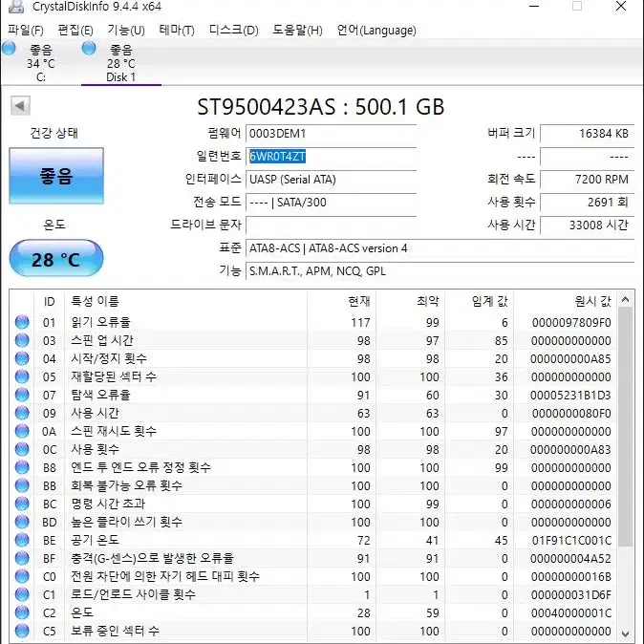
Task: Click the drive title ST9500423AS : 500.1 GB
Action: [321, 107]
